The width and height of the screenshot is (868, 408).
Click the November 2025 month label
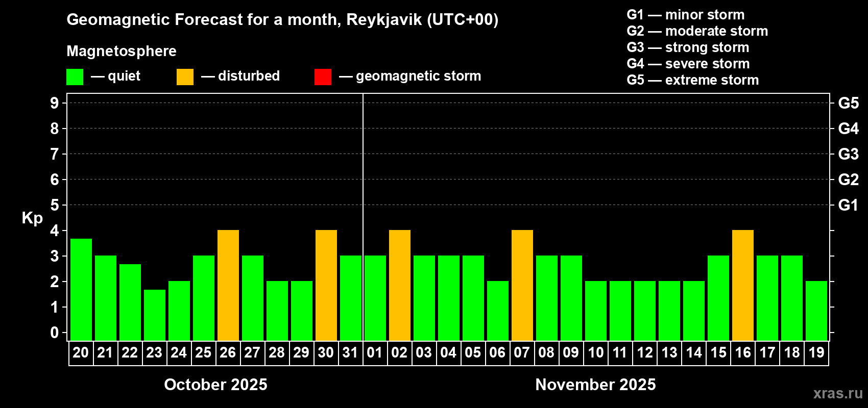[x=595, y=385]
